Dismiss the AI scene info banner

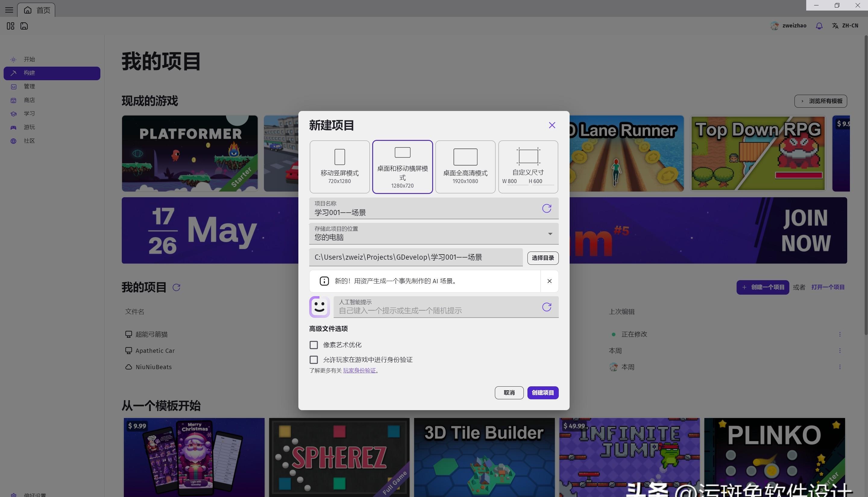[549, 281]
